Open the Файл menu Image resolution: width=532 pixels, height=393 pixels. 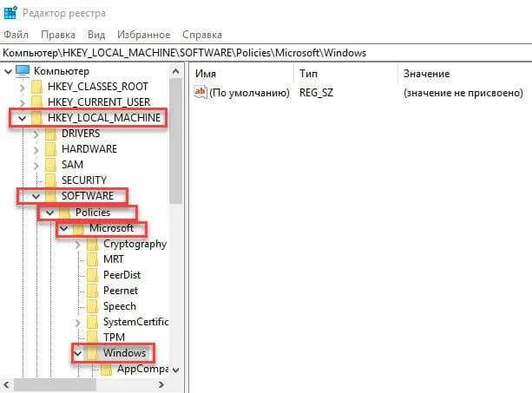tap(16, 35)
